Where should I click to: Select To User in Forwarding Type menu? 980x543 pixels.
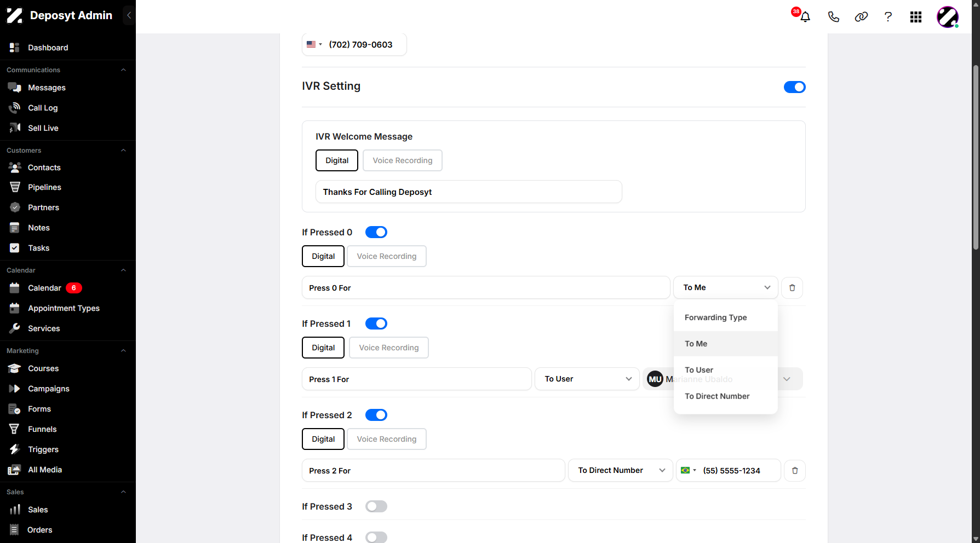(726, 370)
